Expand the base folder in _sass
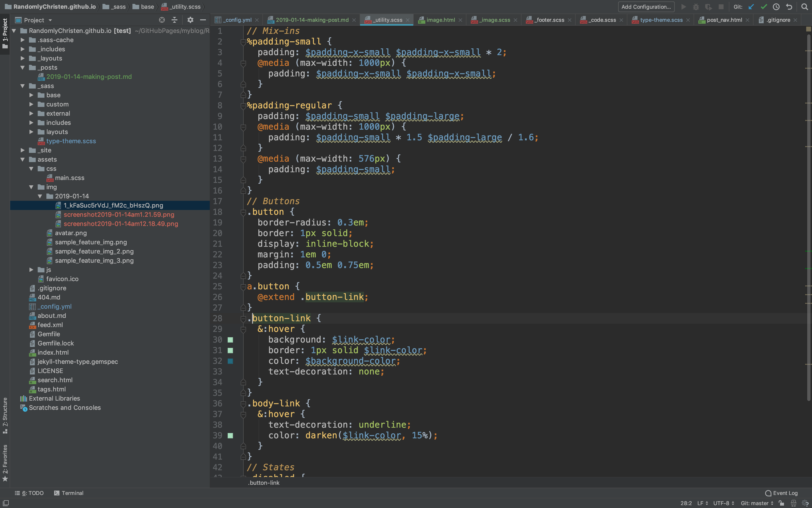 [x=31, y=95]
